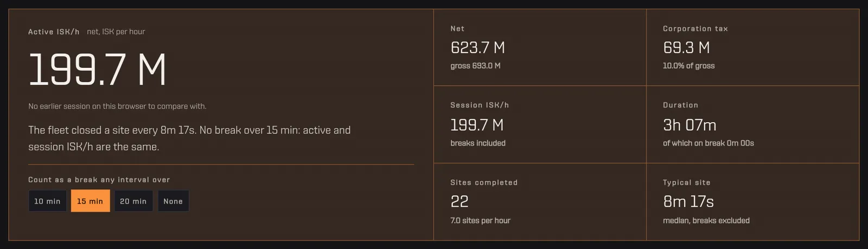
Task: Click the Corporation tax 69.3 M value
Action: click(x=686, y=48)
